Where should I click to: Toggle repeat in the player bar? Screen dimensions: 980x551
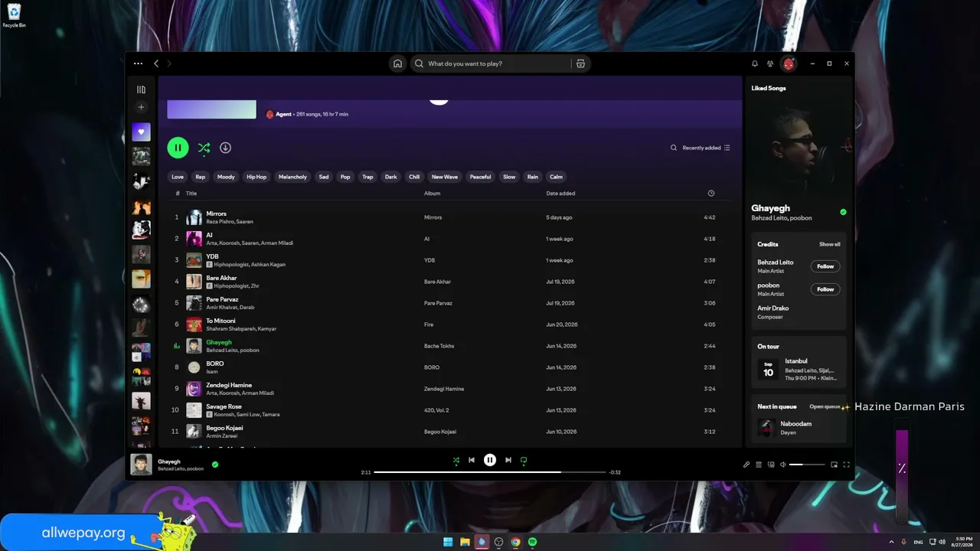coord(524,460)
